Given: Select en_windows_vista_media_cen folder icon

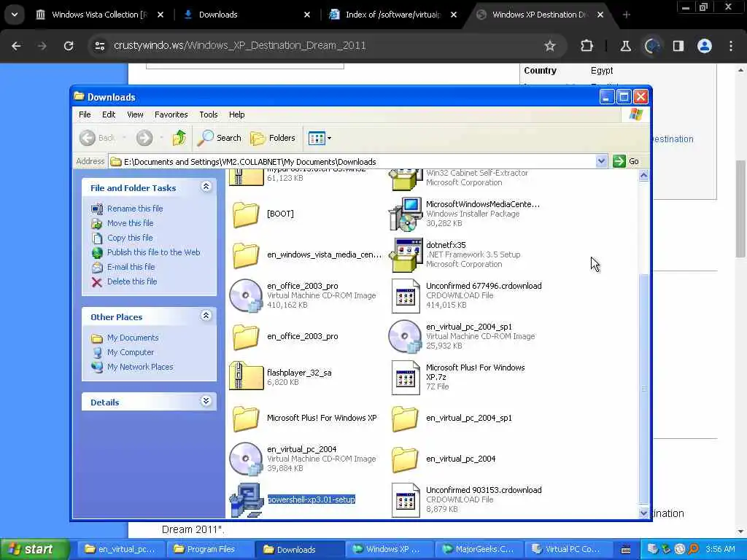Looking at the screenshot, I should 246,254.
